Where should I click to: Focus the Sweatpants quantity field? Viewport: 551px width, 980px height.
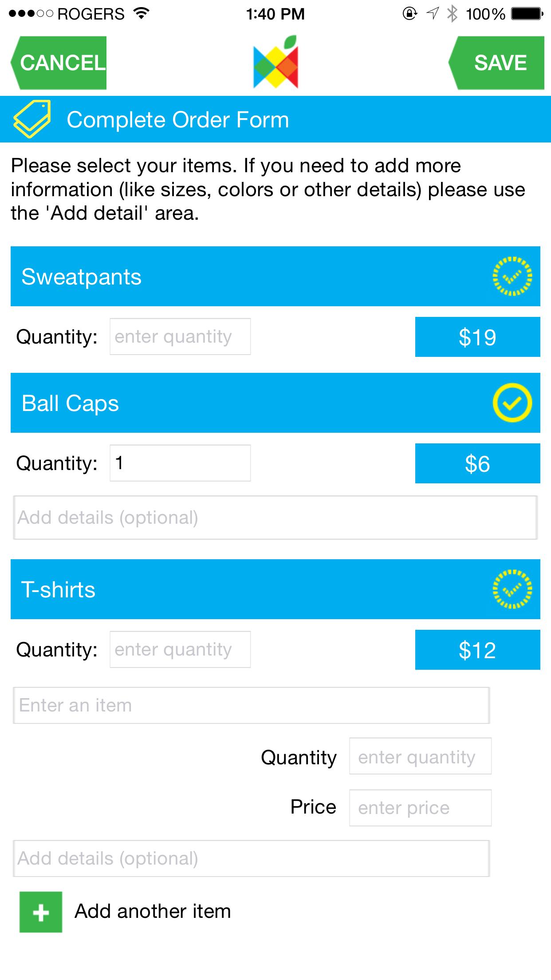click(x=180, y=336)
